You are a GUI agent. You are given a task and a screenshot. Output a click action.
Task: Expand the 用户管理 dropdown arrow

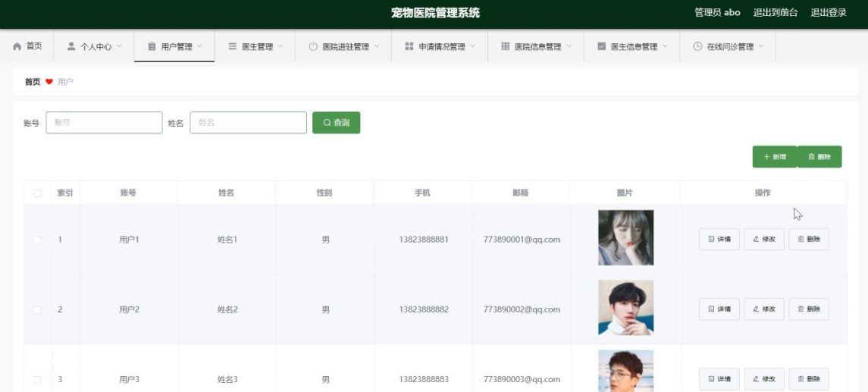(x=200, y=46)
